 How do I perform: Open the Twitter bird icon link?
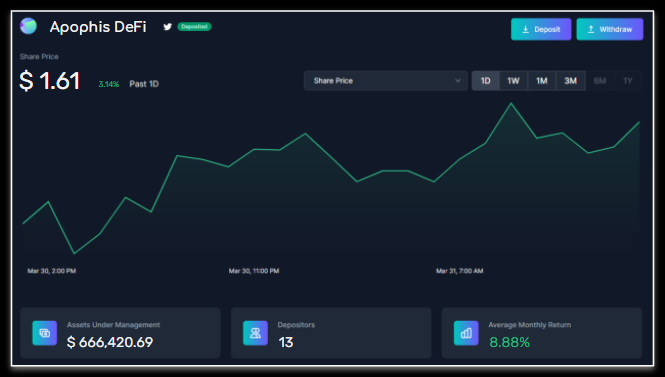(168, 27)
